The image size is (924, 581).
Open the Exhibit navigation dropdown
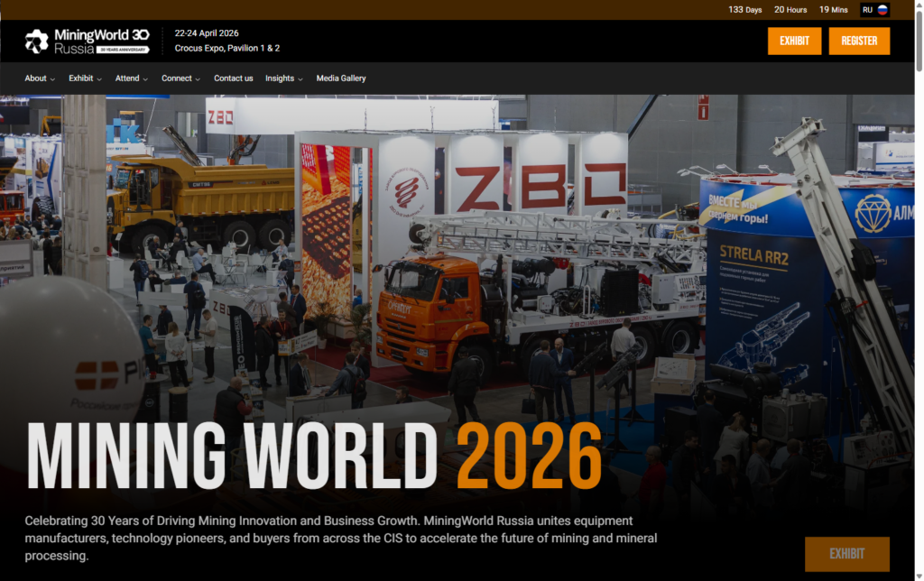coord(85,78)
